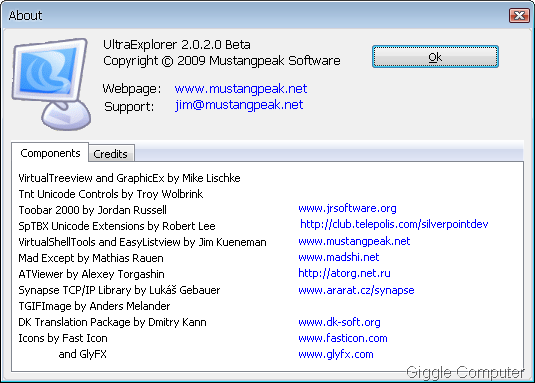Click the 'Webpage:' label
This screenshot has height=383, width=535.
(x=132, y=89)
